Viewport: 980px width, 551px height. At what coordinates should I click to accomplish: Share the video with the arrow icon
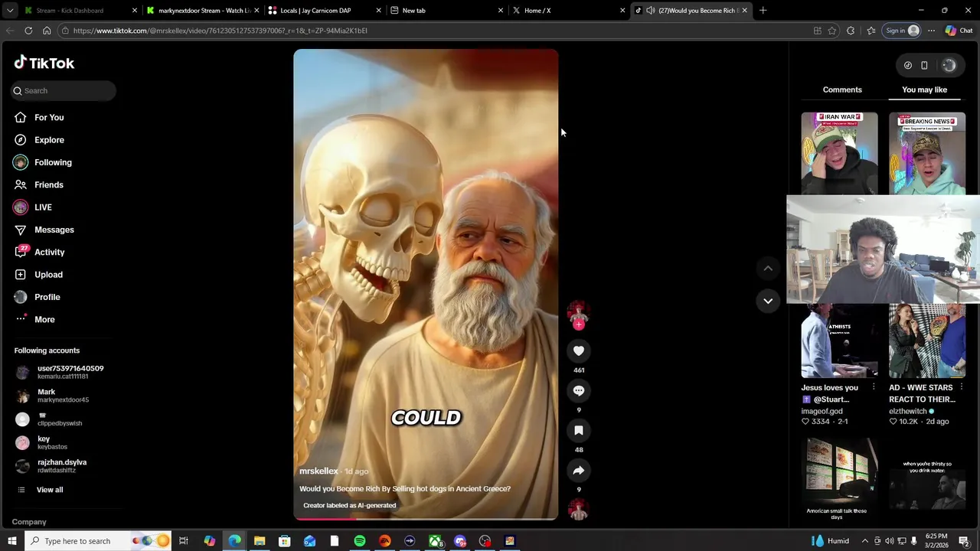[579, 471]
